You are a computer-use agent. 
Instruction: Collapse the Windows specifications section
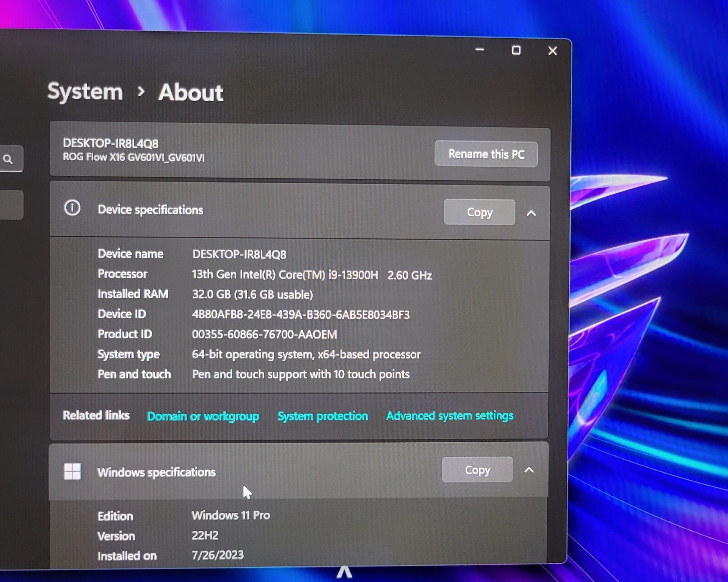pos(529,470)
